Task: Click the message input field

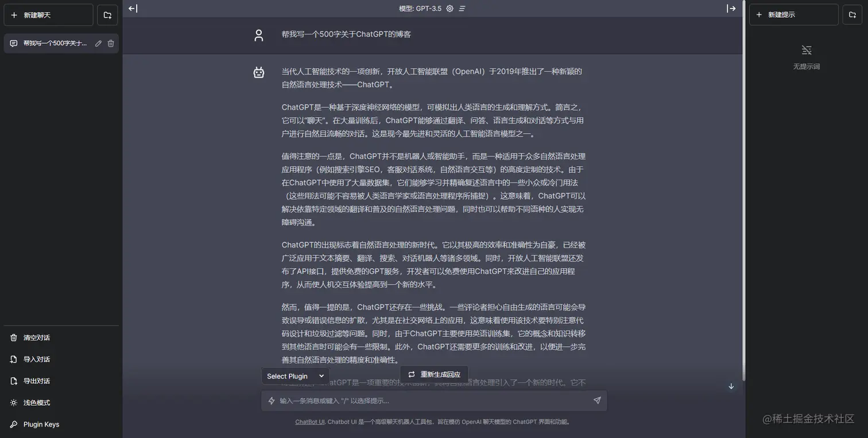Action: coord(431,400)
